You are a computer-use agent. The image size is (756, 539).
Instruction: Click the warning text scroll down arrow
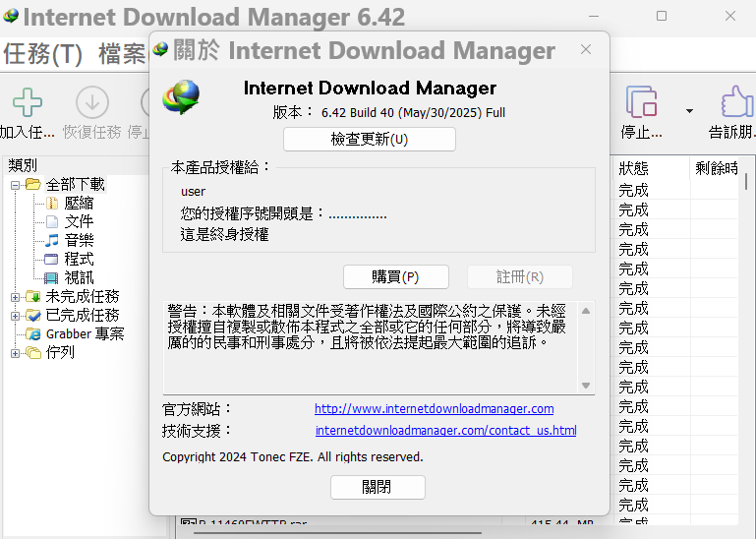click(586, 385)
